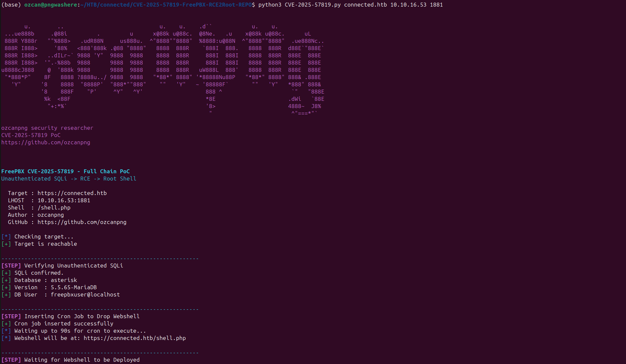
Task: Click the 'Checking target...' status line
Action: [x=38, y=237]
